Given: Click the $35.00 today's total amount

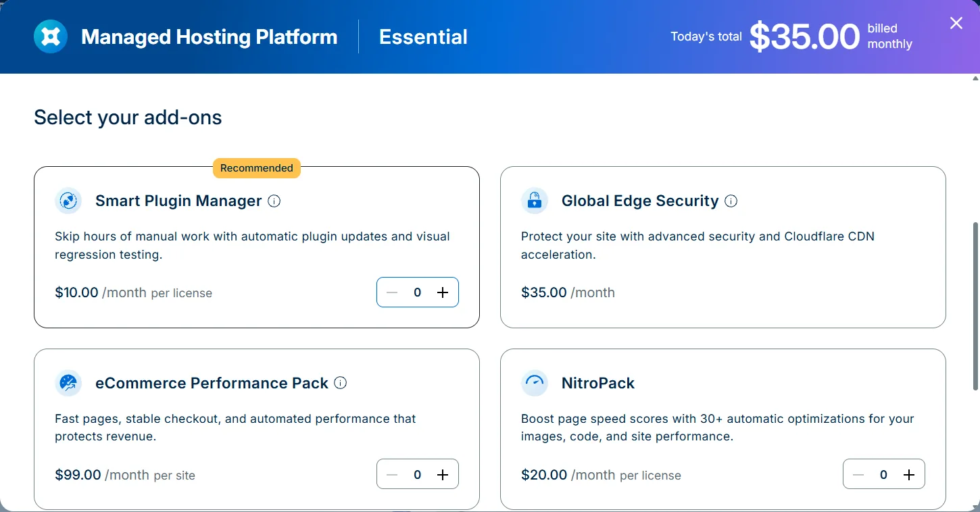Looking at the screenshot, I should pyautogui.click(x=804, y=36).
